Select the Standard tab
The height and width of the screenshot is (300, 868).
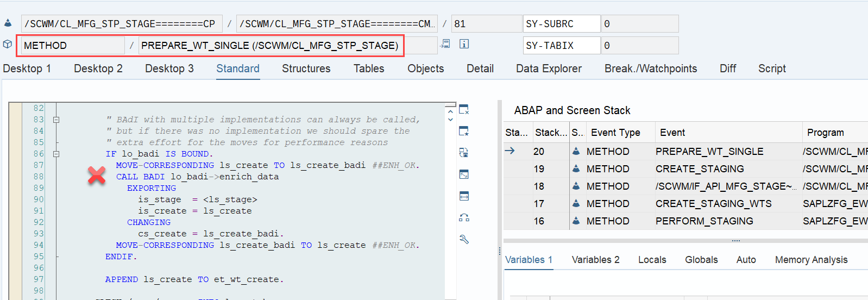(x=238, y=68)
